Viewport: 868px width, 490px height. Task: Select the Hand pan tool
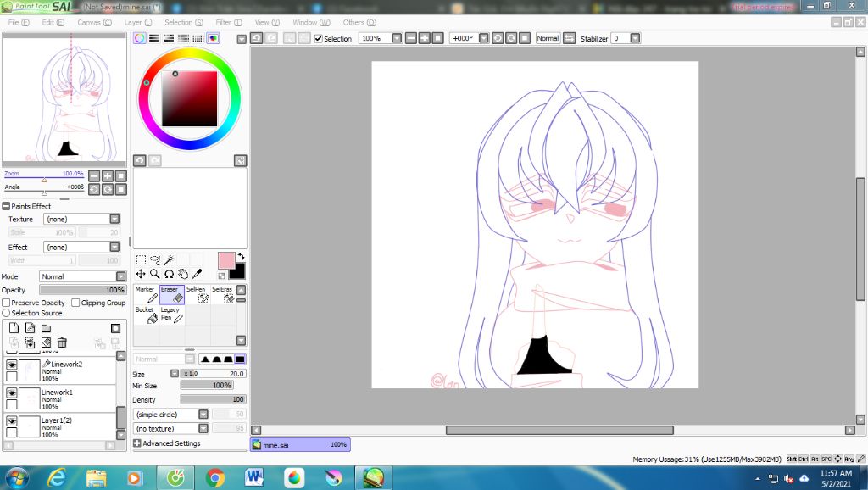pyautogui.click(x=183, y=274)
